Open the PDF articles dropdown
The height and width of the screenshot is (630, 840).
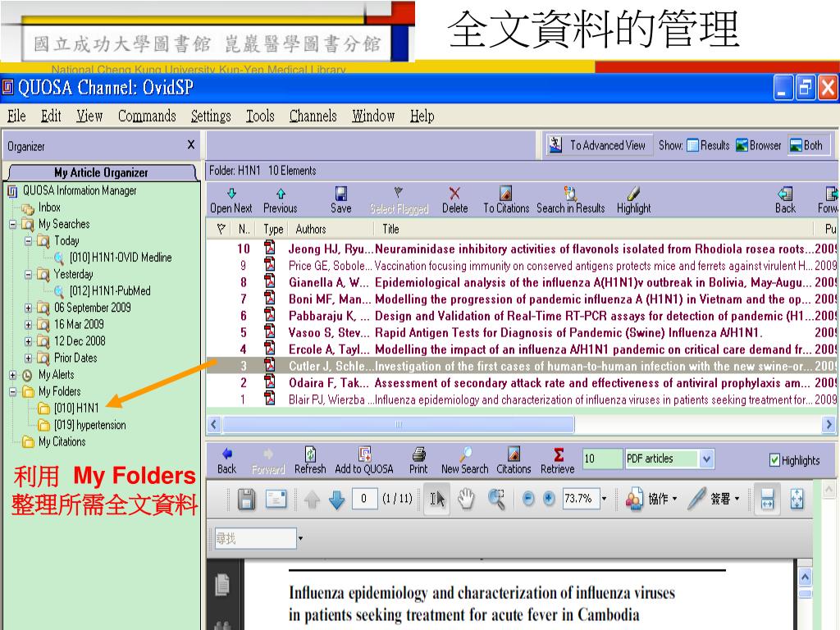pyautogui.click(x=706, y=459)
